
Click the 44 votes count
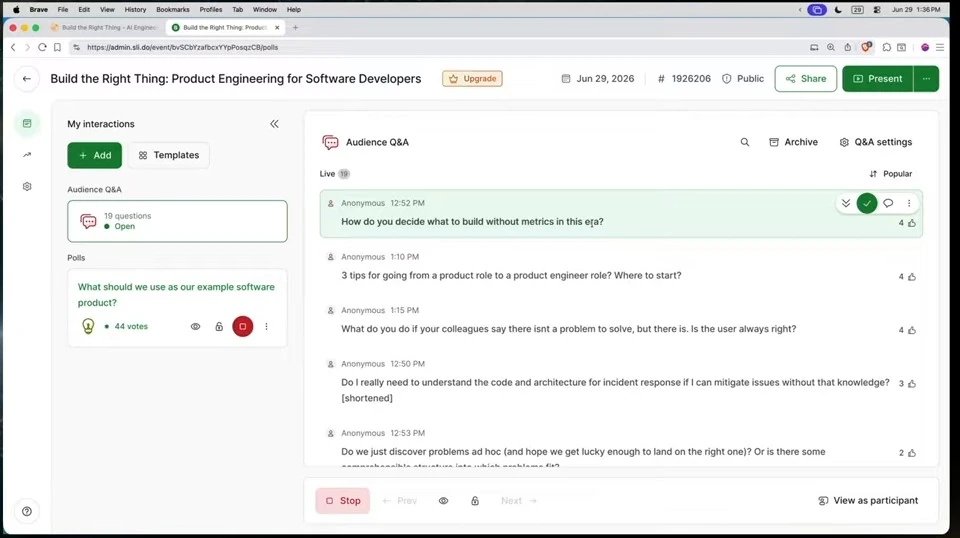click(131, 326)
